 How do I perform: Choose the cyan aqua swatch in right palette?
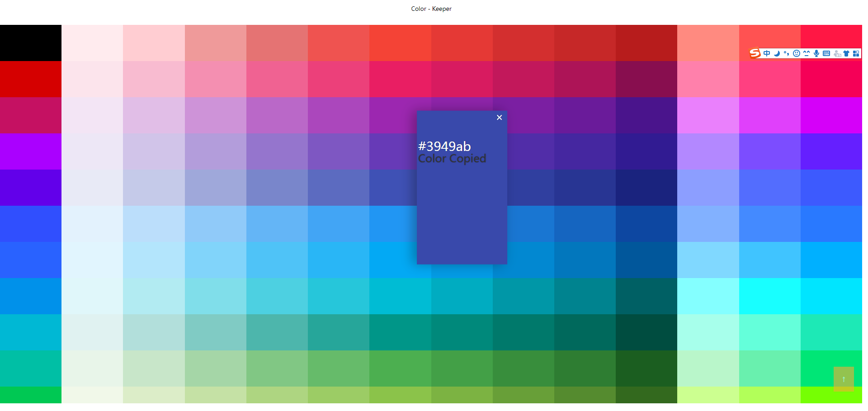(770, 296)
